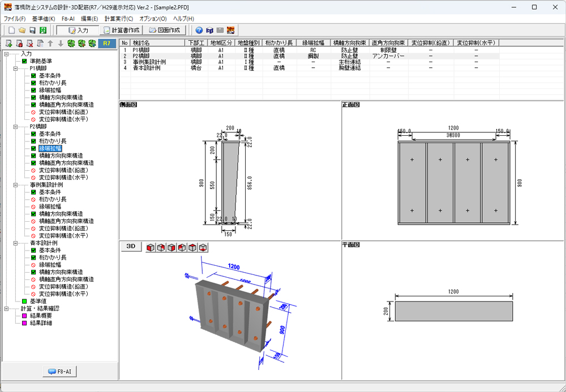Click the green checkbox beside 準拠基準
Screen dimensions: 566x392
click(24, 61)
